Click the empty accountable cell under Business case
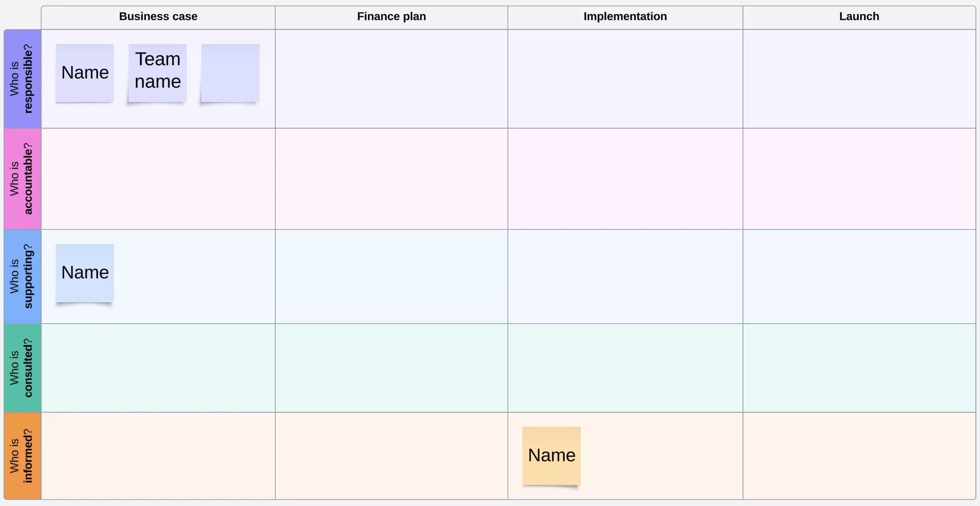Image resolution: width=980 pixels, height=506 pixels. [x=158, y=179]
